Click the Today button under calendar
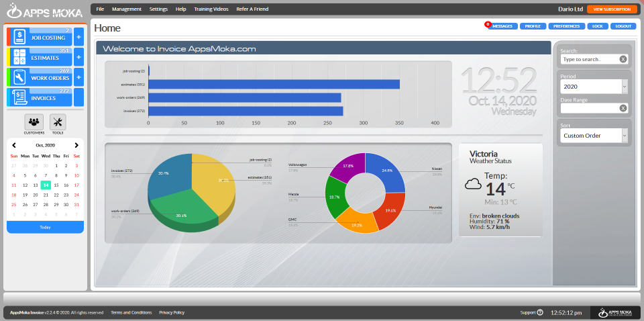 point(45,227)
